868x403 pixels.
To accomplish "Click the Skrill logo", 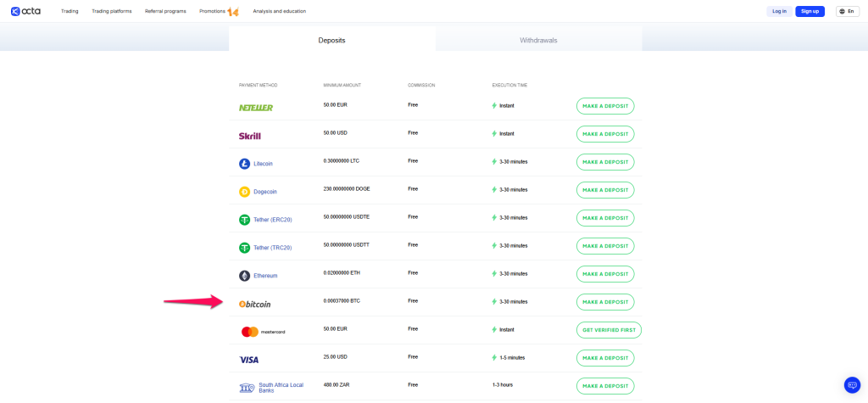I will [x=250, y=136].
